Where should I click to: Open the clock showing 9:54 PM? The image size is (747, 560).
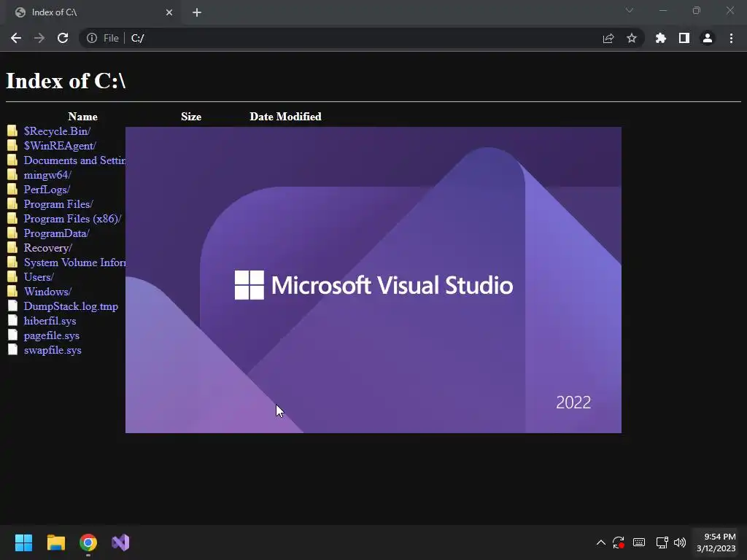pos(716,542)
